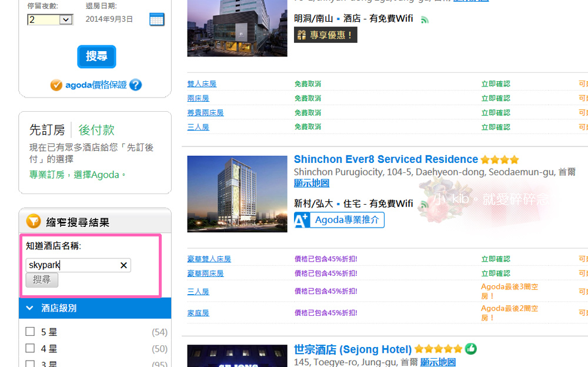588x367 pixels.
Task: Open 家庭房 room link
Action: click(198, 313)
